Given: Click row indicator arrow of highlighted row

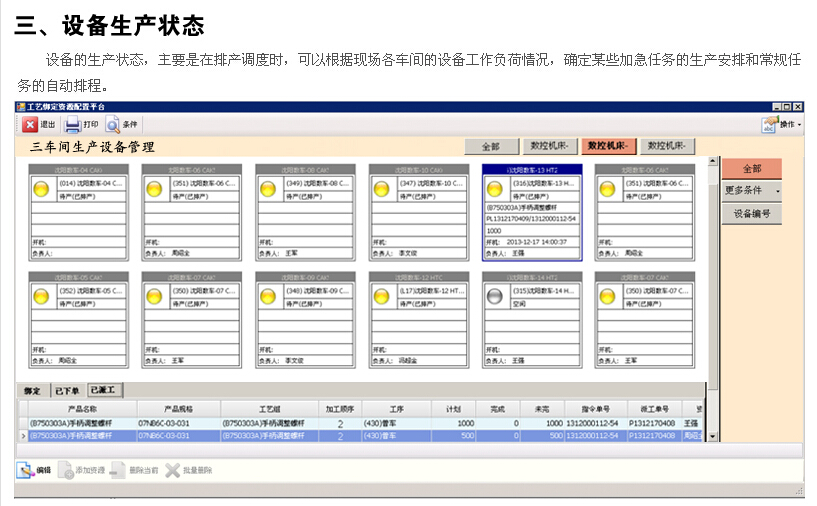Looking at the screenshot, I should tap(23, 436).
